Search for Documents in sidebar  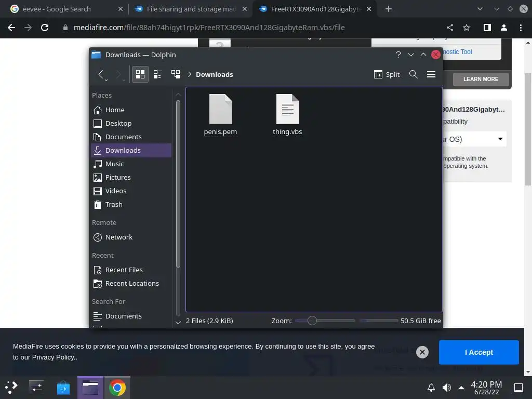click(x=131, y=316)
